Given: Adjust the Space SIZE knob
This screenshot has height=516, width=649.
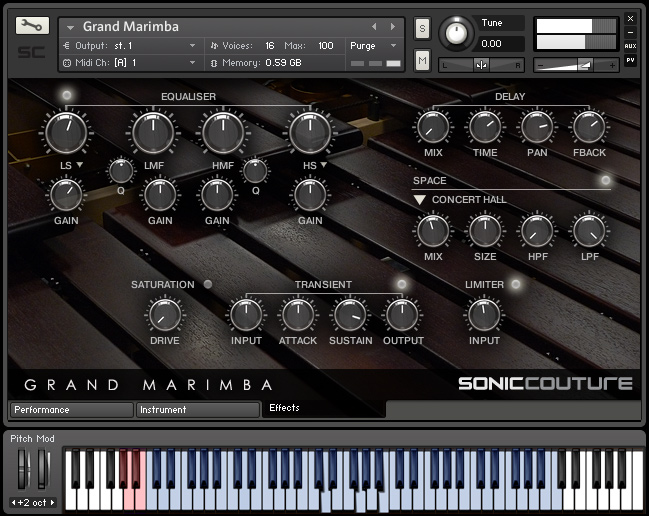Looking at the screenshot, I should [485, 231].
